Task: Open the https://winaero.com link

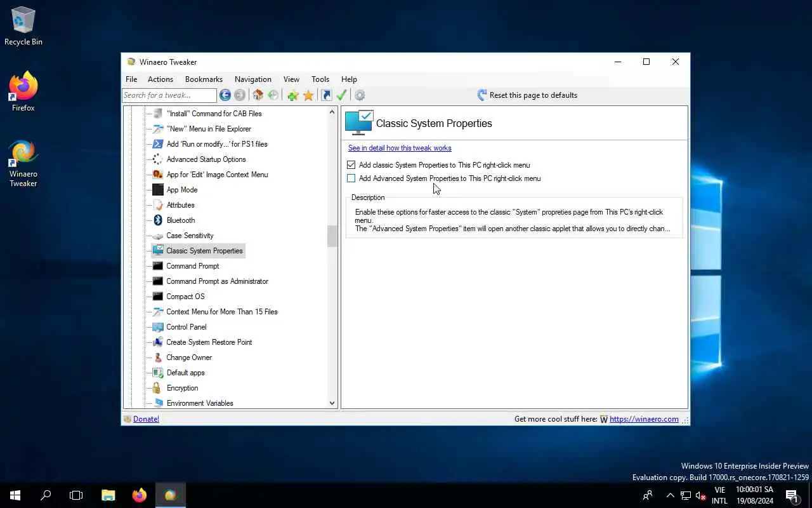Action: coord(644,419)
